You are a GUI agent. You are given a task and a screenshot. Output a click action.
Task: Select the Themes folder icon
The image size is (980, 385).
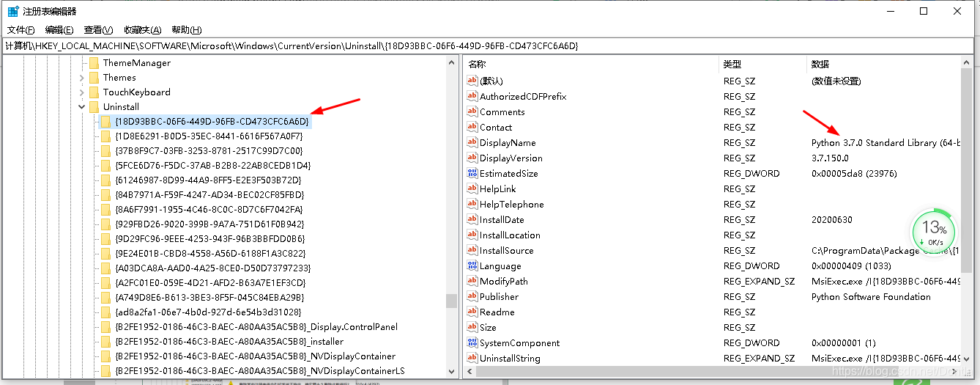94,78
